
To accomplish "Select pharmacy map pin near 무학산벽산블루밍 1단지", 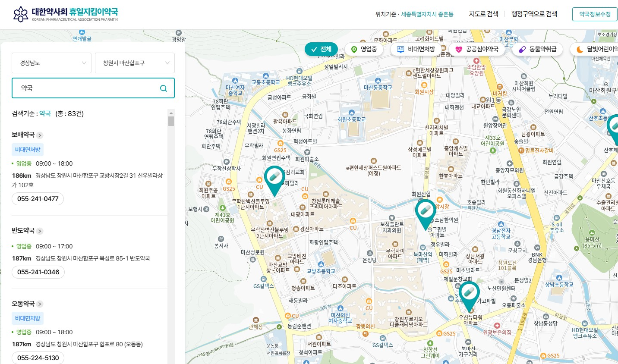I will tap(274, 181).
